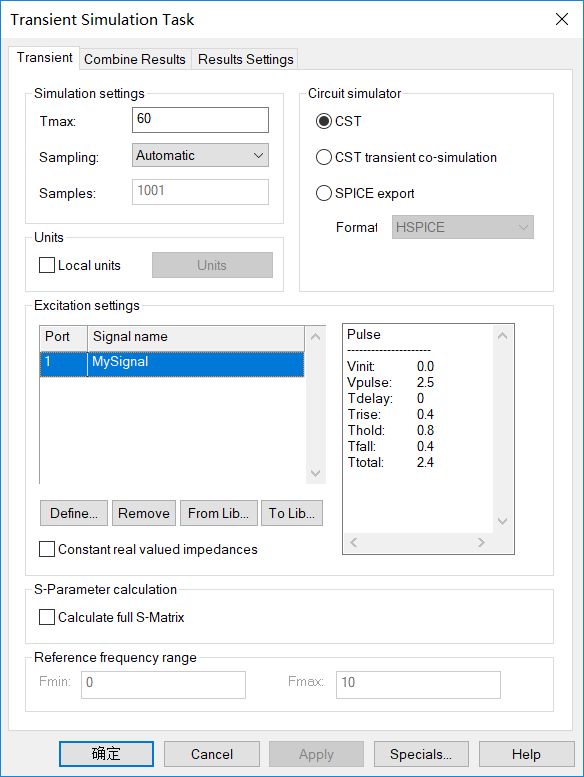Open the HSPICE format dropdown
Viewport: 584px width, 777px height.
(463, 227)
